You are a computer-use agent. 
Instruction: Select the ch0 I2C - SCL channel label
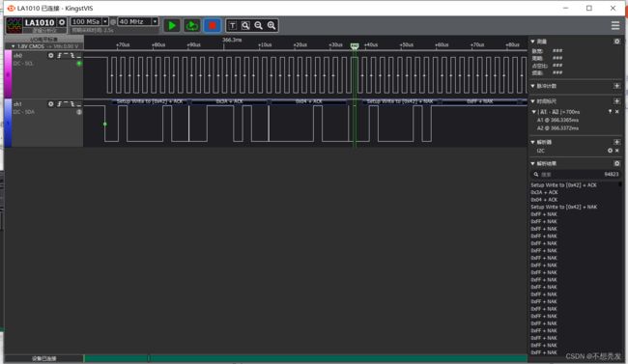(x=23, y=64)
